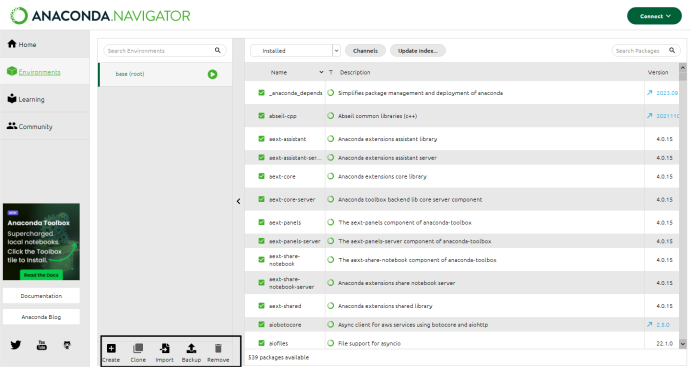Click the Clone environment icon
The width and height of the screenshot is (692, 368).
[x=138, y=349]
